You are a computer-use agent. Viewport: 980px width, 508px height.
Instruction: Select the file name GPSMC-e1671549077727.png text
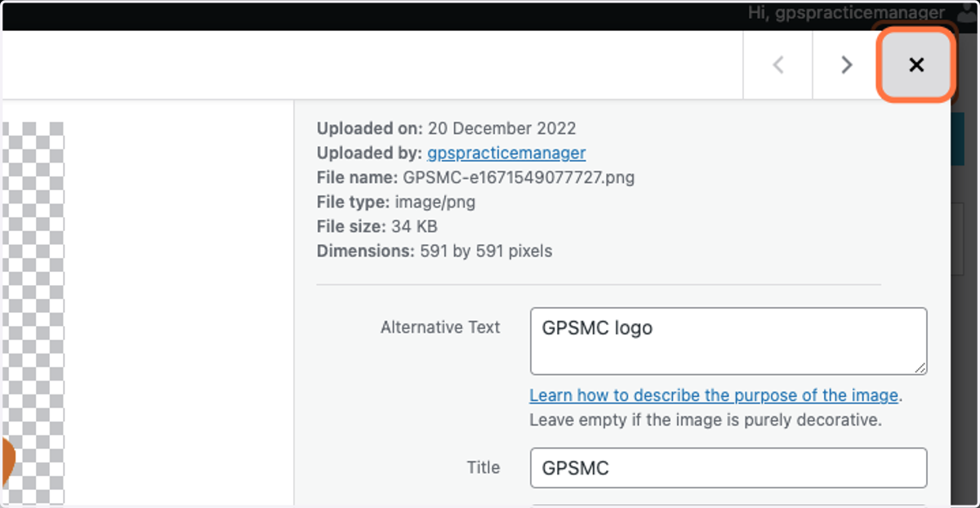pos(519,177)
